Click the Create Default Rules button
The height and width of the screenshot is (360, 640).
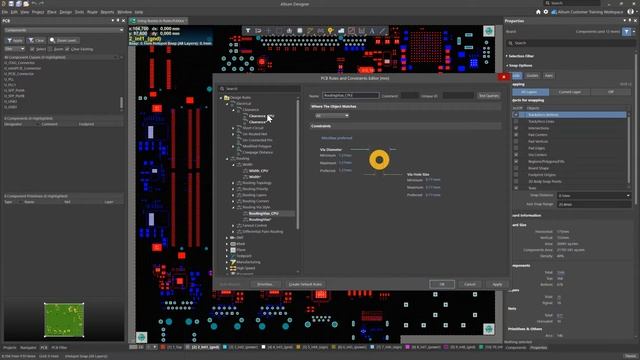coord(305,284)
